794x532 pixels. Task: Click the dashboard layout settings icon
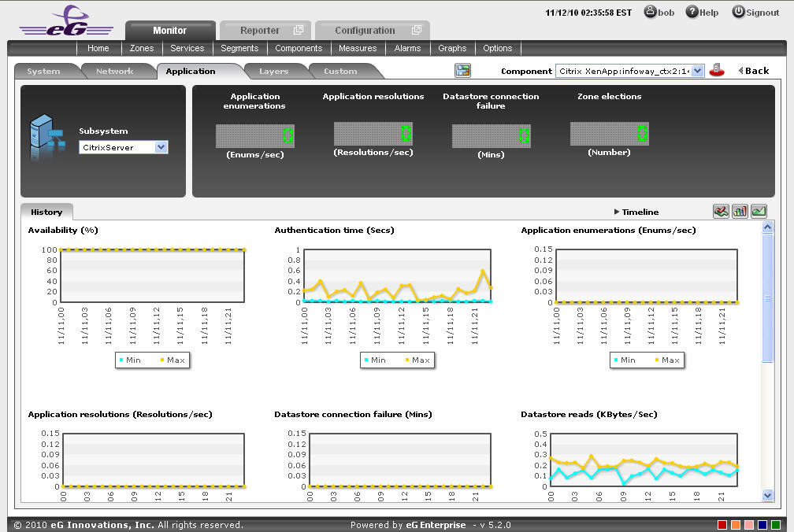coord(463,70)
